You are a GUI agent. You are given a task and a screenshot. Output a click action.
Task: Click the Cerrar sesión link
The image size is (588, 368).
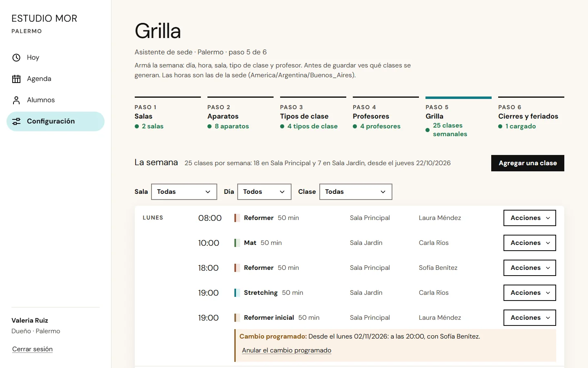(32, 349)
